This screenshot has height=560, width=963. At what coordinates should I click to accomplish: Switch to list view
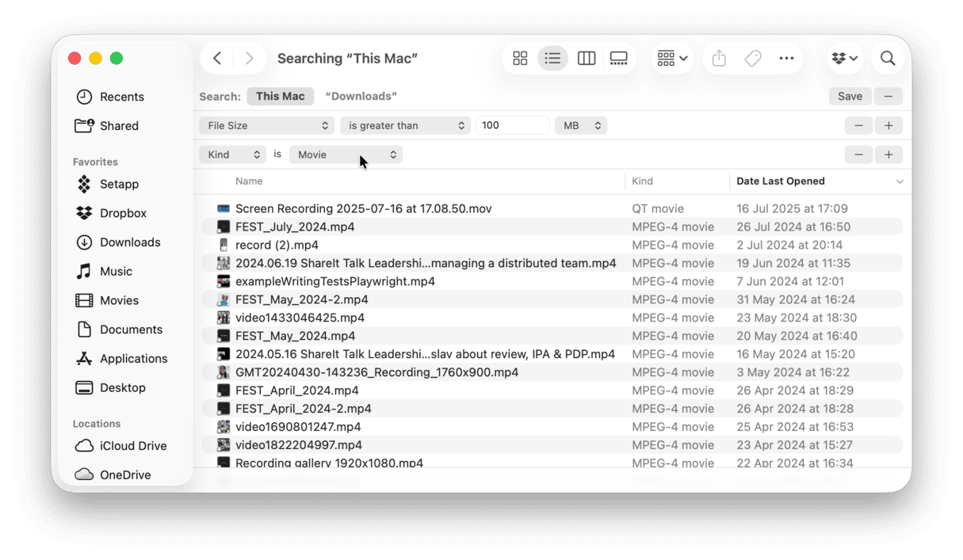click(x=552, y=59)
